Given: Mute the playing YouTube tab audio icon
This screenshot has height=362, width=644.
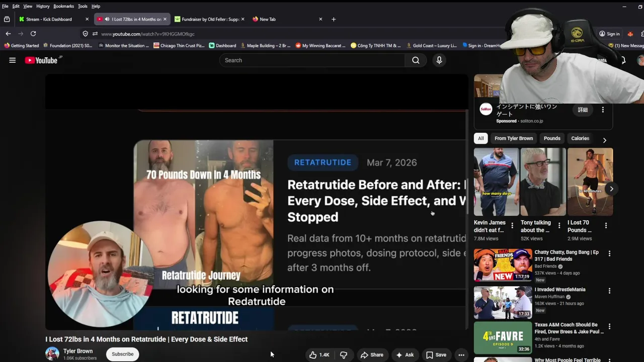Looking at the screenshot, I should (x=107, y=19).
